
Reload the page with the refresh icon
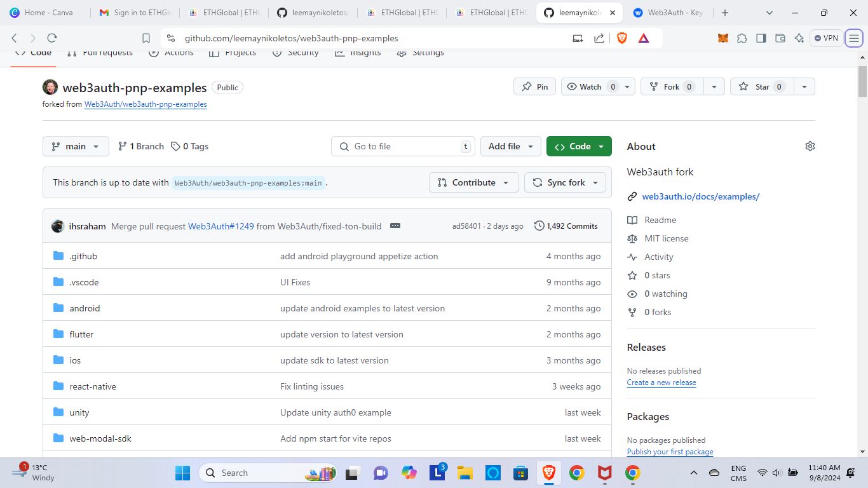pos(52,38)
